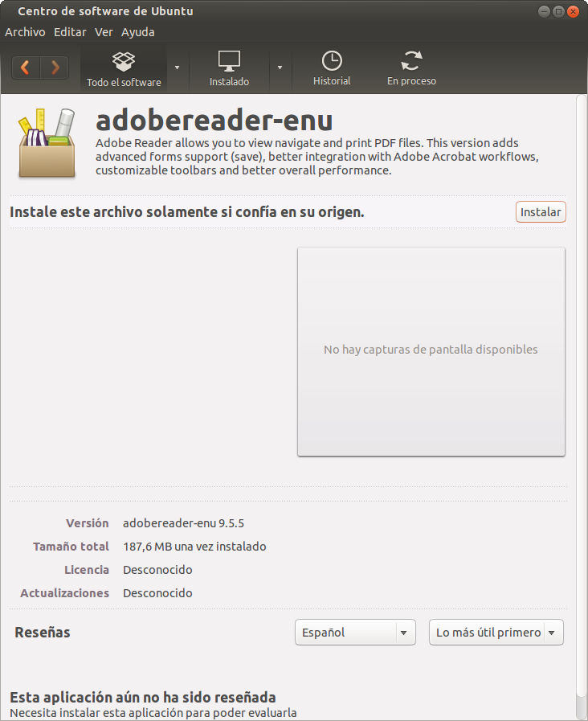Open the Ayuda menu

[138, 32]
